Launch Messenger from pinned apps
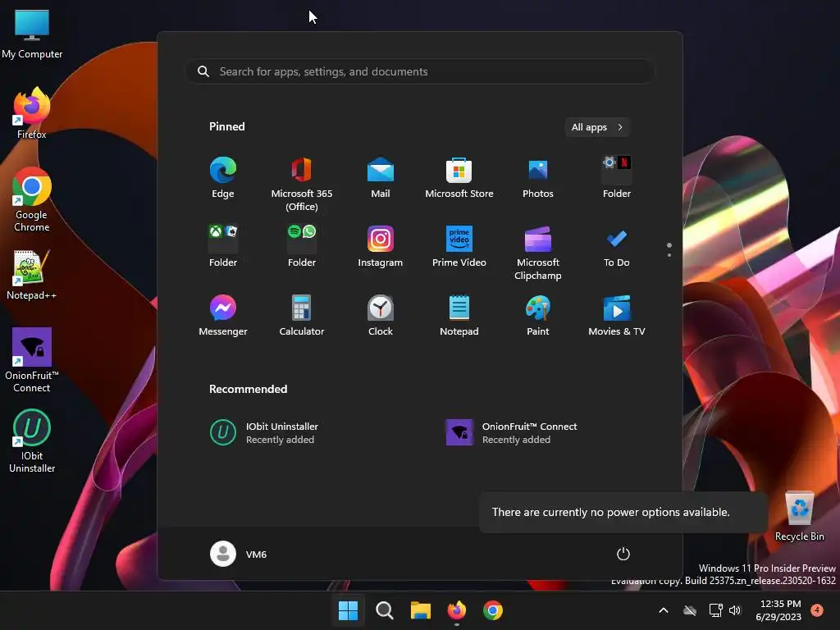This screenshot has height=630, width=840. 223,316
